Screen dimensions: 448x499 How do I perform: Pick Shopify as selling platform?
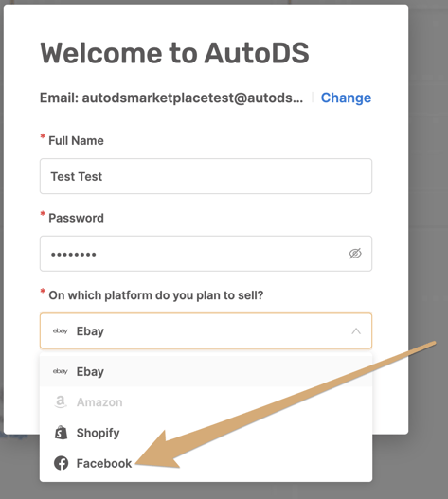tap(206, 433)
